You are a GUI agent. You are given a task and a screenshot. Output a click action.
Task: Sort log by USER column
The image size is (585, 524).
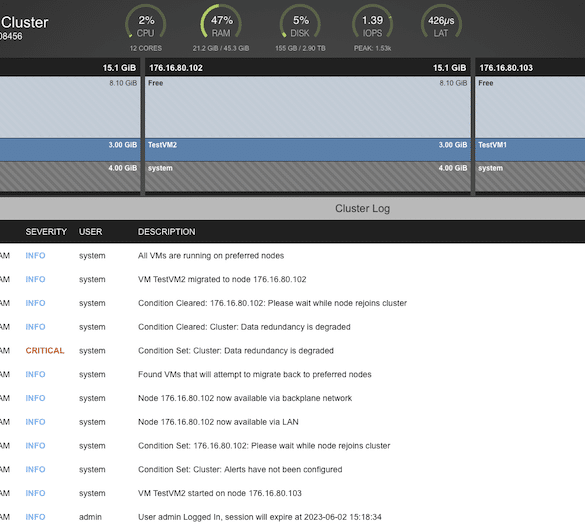click(90, 232)
